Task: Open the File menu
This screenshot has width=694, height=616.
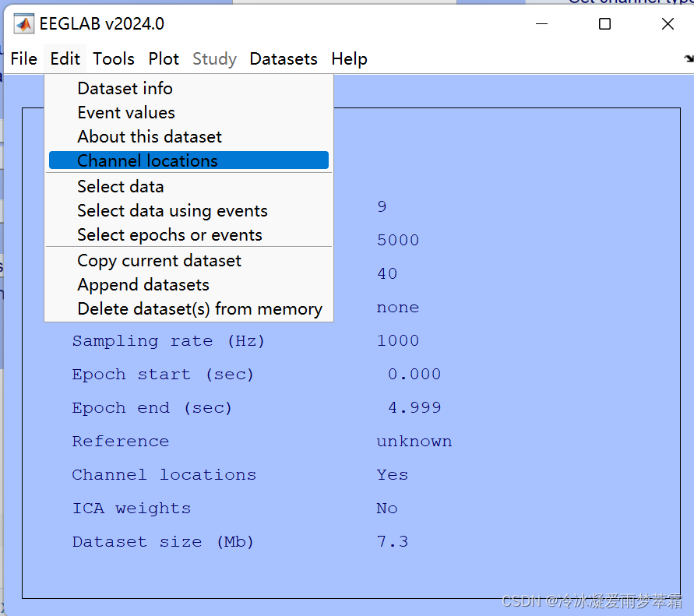Action: (x=23, y=59)
